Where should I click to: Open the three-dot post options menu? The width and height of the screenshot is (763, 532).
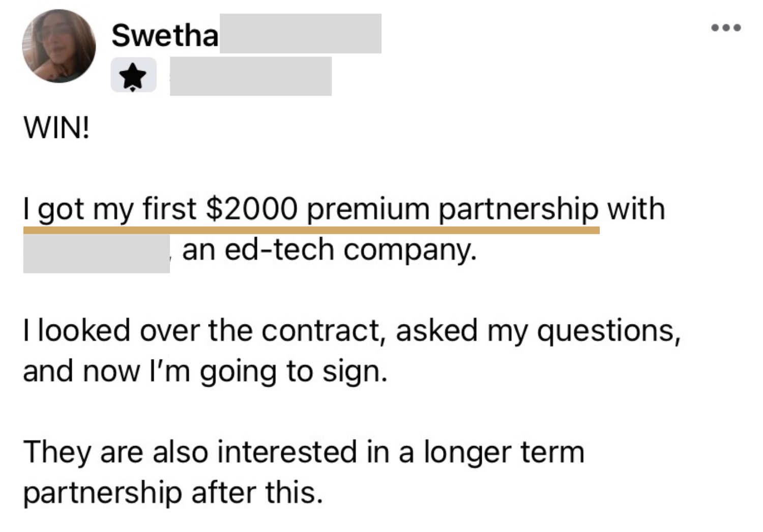726,27
